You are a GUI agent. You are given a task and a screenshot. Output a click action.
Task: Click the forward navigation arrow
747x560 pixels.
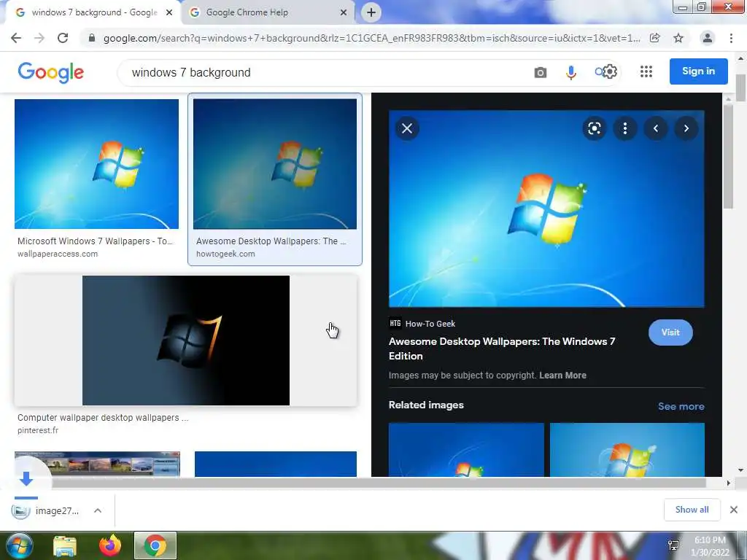[39, 38]
